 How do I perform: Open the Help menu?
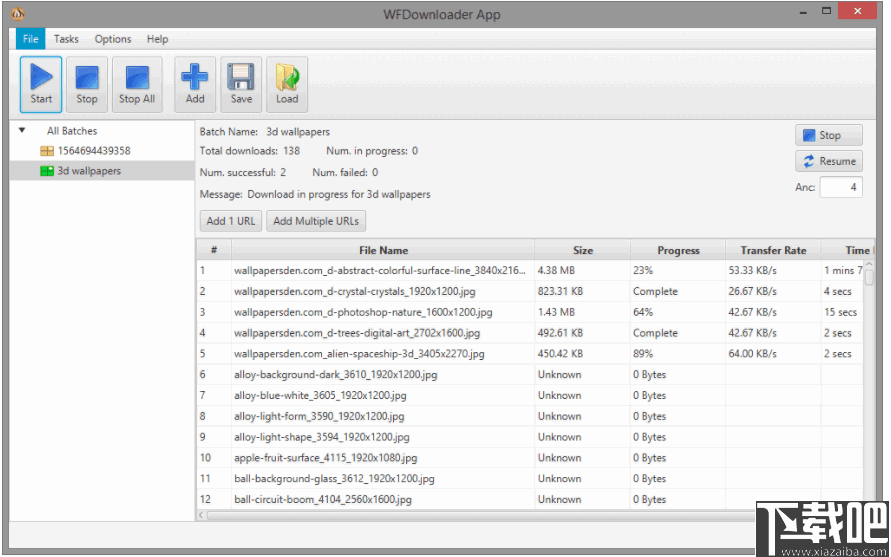coord(157,39)
